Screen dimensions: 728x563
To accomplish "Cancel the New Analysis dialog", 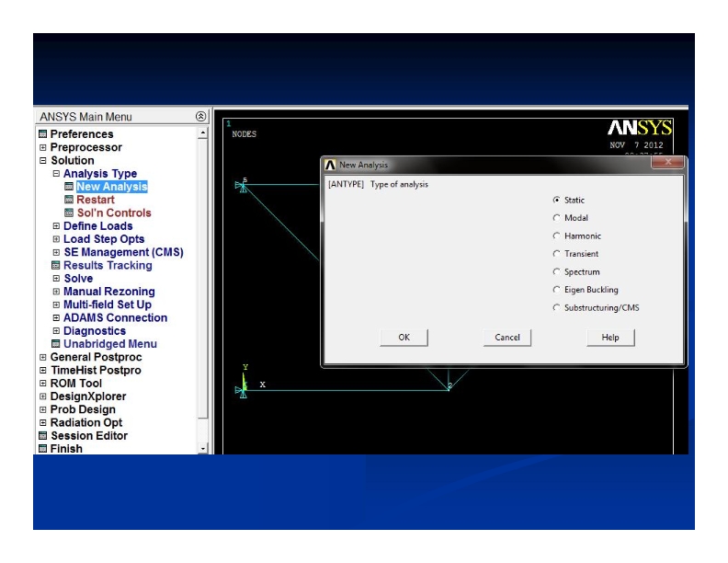I will point(507,338).
